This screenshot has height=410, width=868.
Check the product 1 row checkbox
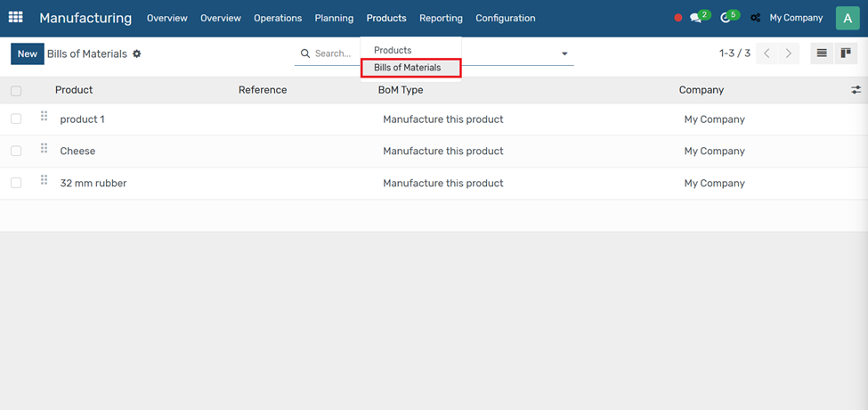point(16,119)
